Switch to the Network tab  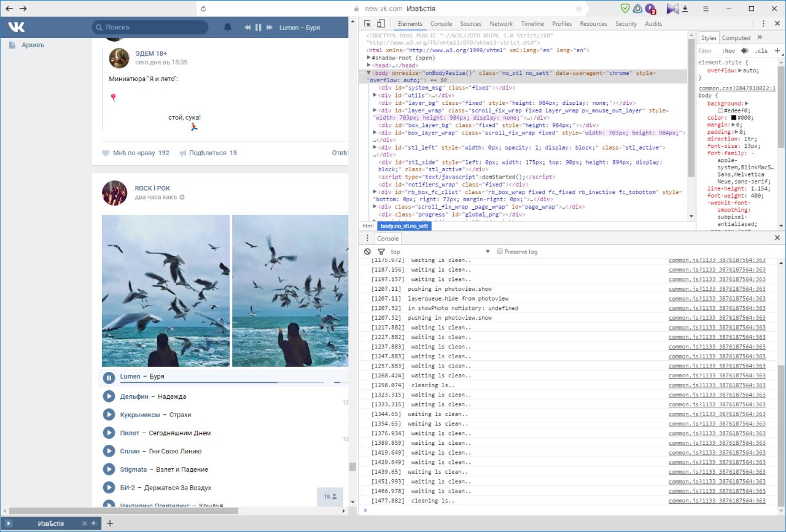(501, 24)
